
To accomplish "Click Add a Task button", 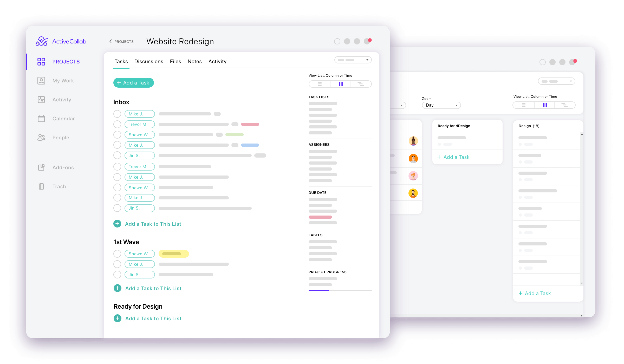I will [133, 83].
